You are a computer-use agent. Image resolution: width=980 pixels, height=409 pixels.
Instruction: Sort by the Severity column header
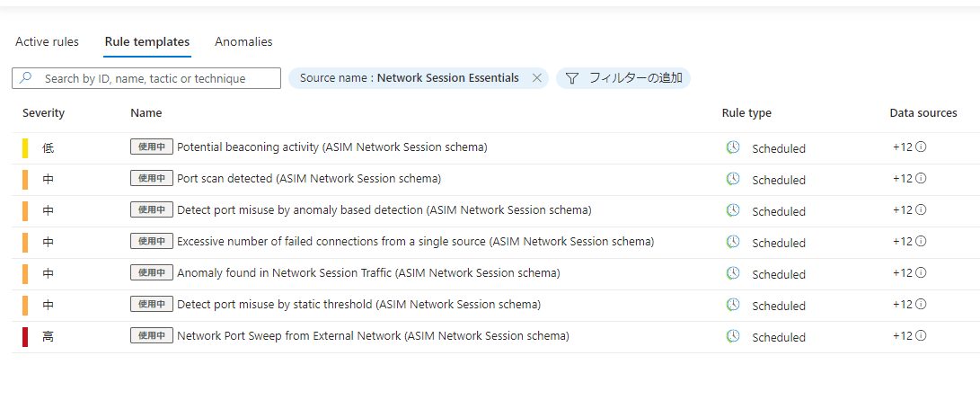pyautogui.click(x=43, y=113)
